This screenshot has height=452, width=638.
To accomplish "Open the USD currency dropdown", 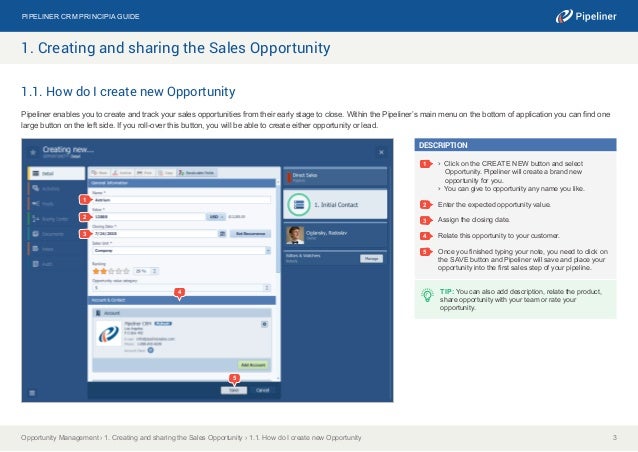I will tap(216, 217).
